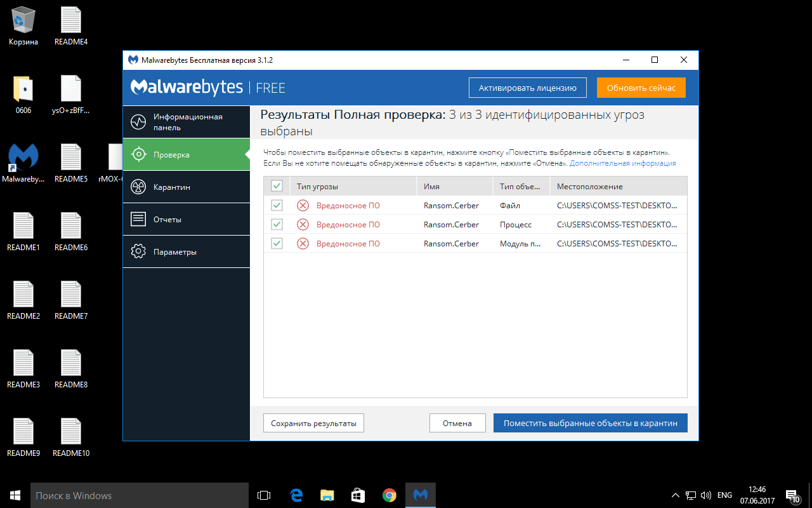Click the Активировать лицензию button
This screenshot has height=508, width=812.
coord(528,88)
